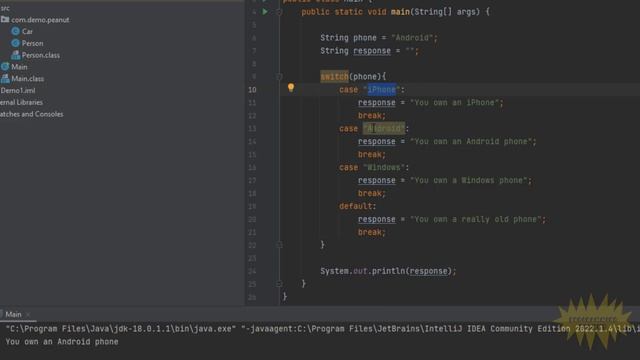This screenshot has width=640, height=360.
Task: Click the Person.class file icon
Action: tap(16, 55)
